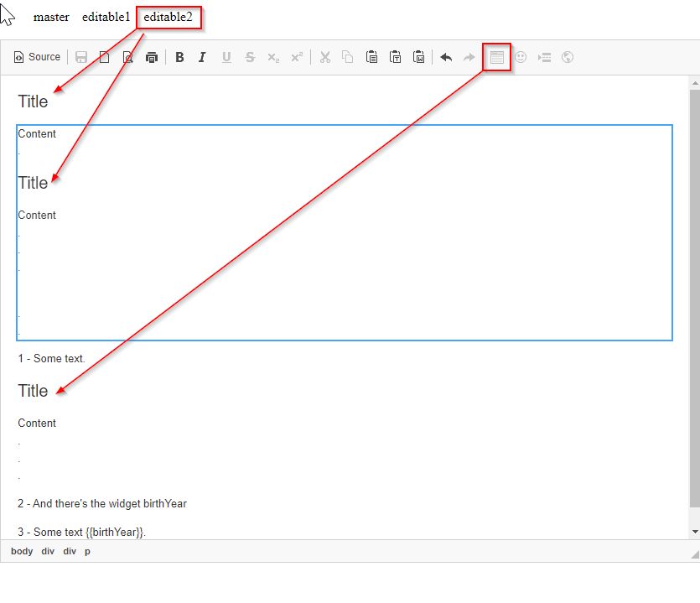The width and height of the screenshot is (700, 603).
Task: Choose Paste as plain text
Action: (395, 57)
